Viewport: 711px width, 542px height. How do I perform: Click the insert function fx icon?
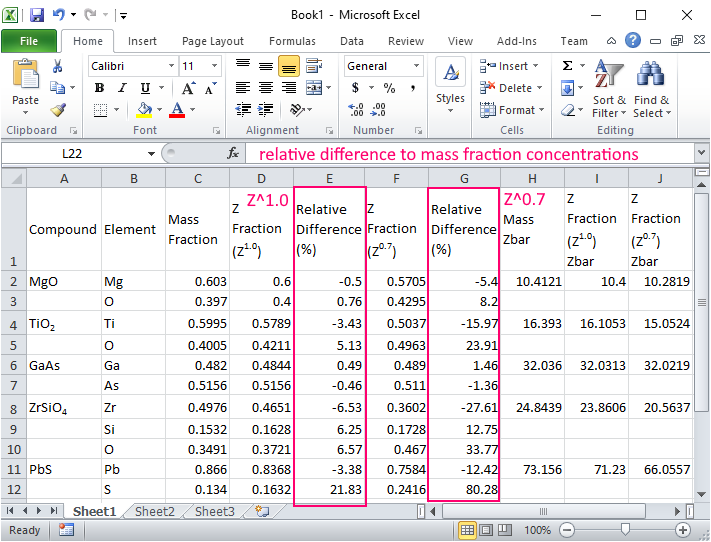233,154
